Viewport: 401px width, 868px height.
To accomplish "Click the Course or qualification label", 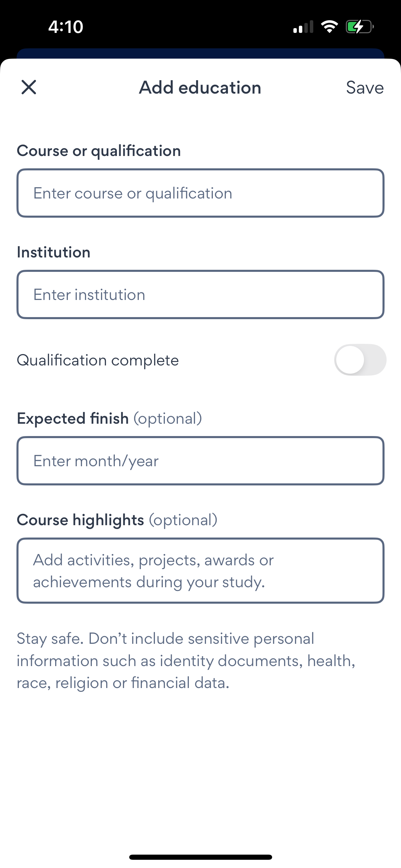I will [99, 151].
